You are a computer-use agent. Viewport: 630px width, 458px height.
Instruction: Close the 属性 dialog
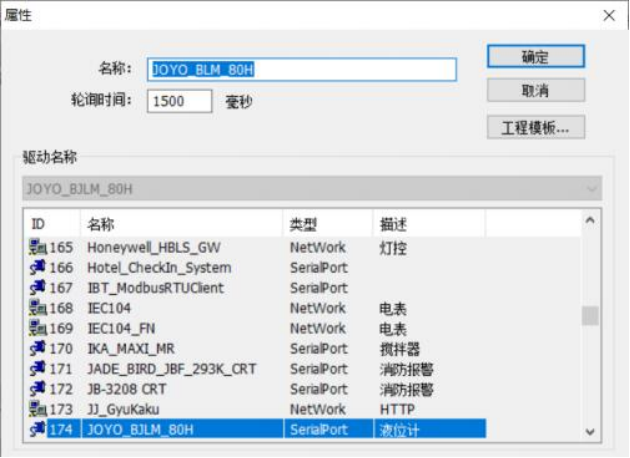pos(609,16)
